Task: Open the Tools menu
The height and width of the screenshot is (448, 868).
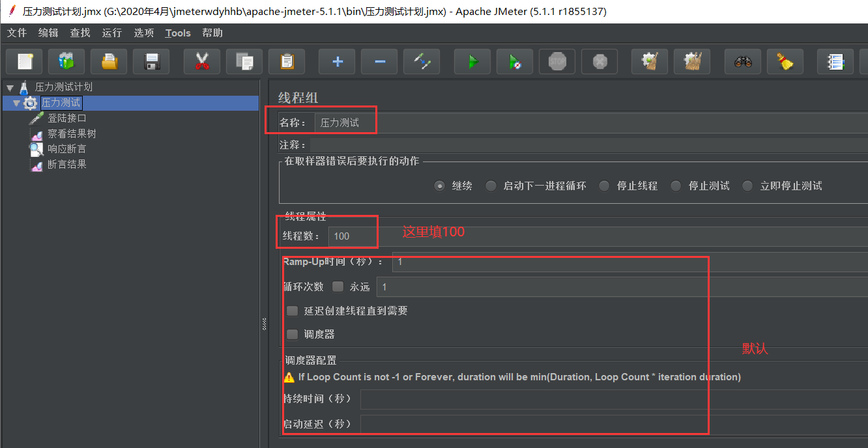Action: [178, 33]
